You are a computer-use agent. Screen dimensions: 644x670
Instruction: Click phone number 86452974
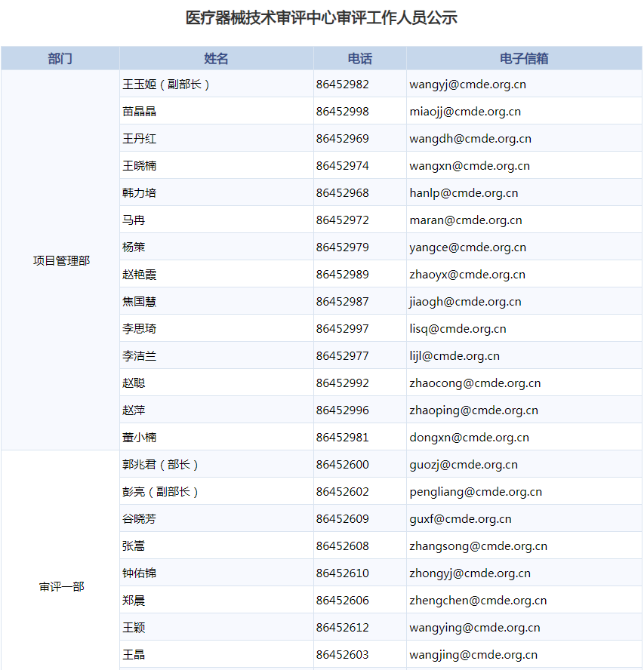(343, 166)
